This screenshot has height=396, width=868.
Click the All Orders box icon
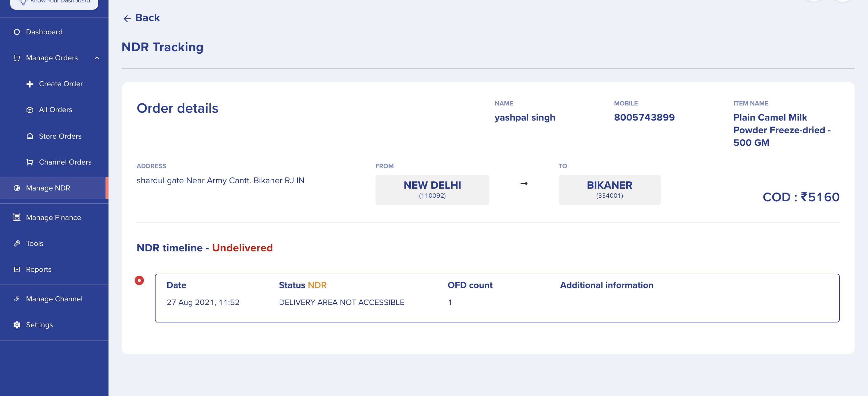coord(30,110)
